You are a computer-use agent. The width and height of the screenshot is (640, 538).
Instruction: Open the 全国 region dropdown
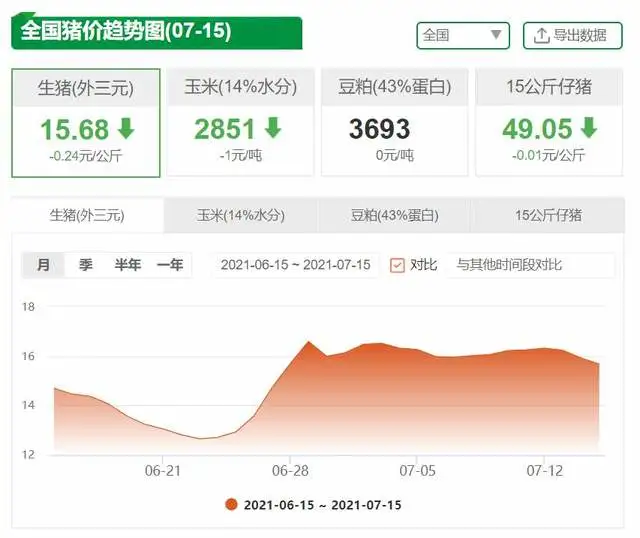[x=463, y=36]
